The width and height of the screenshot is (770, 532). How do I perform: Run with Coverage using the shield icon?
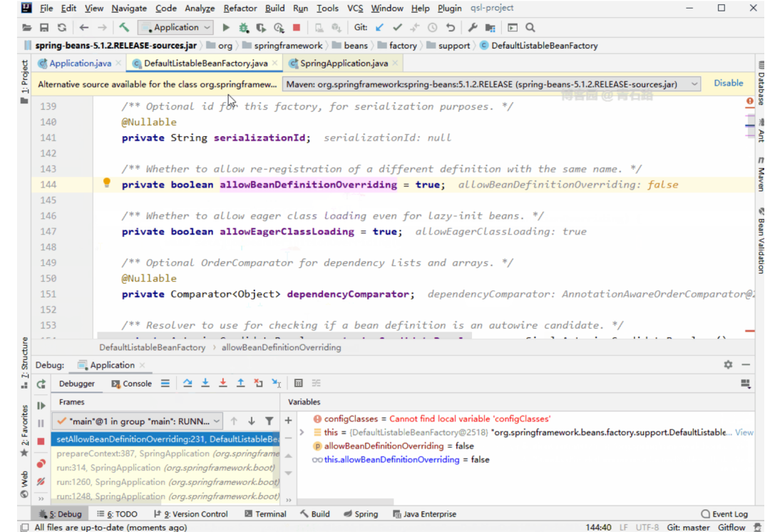(261, 28)
